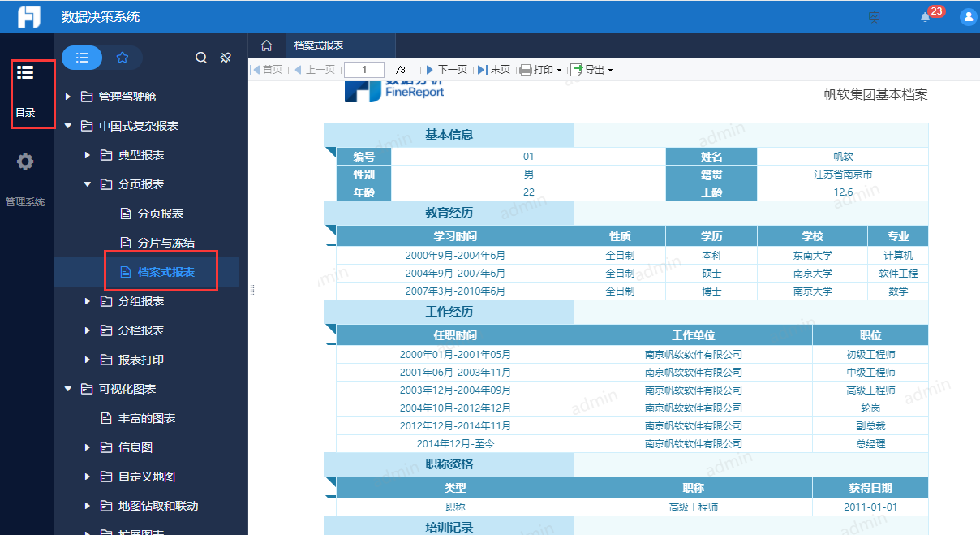Open the 打印 print dropdown

541,70
